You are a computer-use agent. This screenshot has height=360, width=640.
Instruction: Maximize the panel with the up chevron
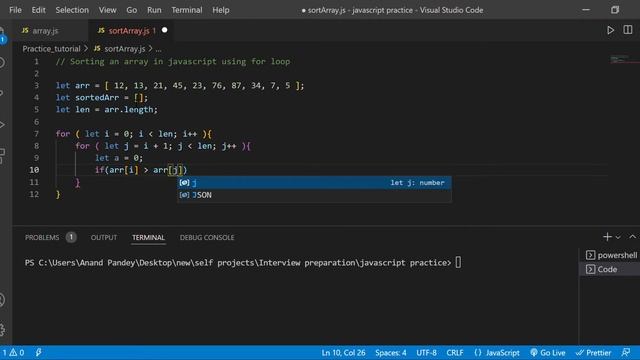click(633, 237)
